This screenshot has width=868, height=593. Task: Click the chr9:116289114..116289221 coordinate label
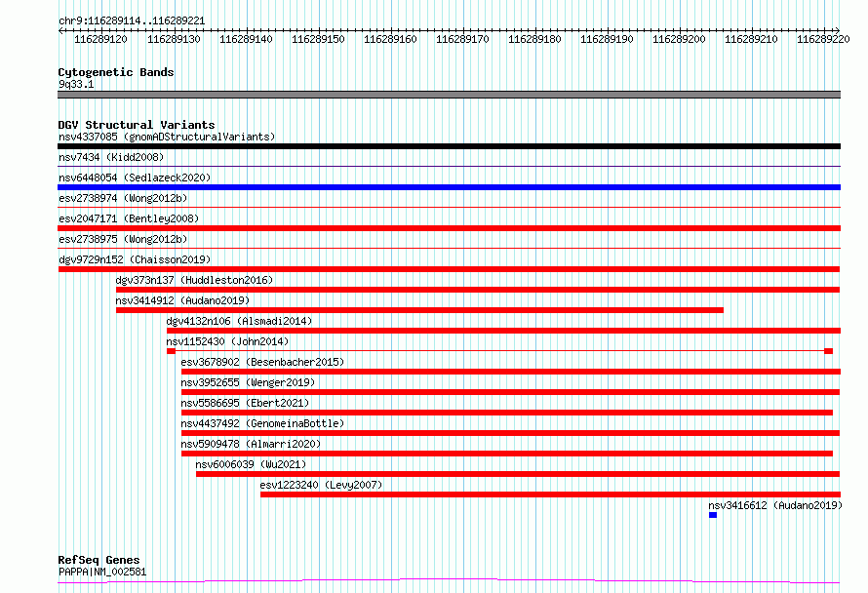tap(132, 21)
